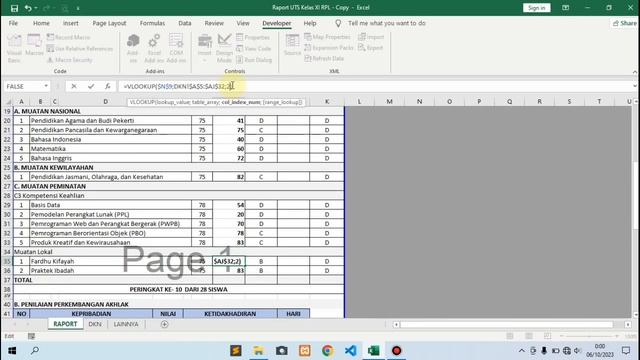Switch to the Data tab
The image size is (640, 360).
pos(184,23)
